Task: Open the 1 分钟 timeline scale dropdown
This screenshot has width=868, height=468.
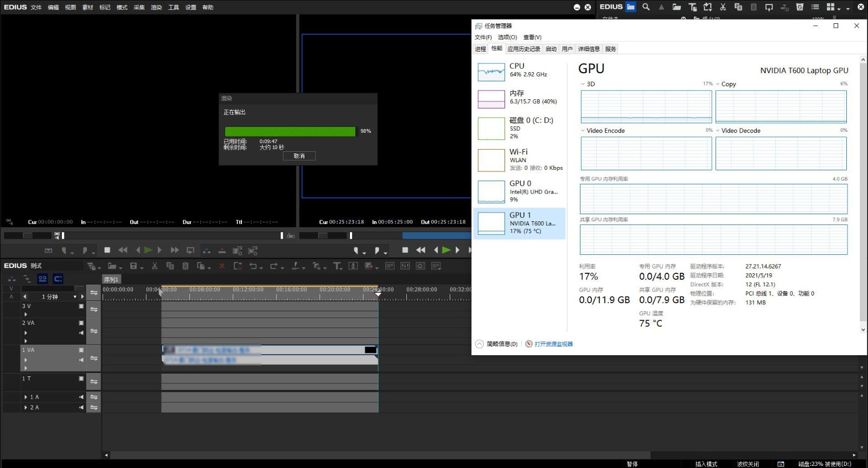Action: tap(75, 297)
